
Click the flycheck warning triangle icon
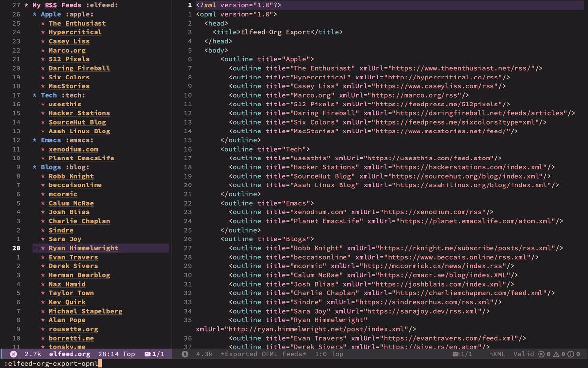[557, 354]
